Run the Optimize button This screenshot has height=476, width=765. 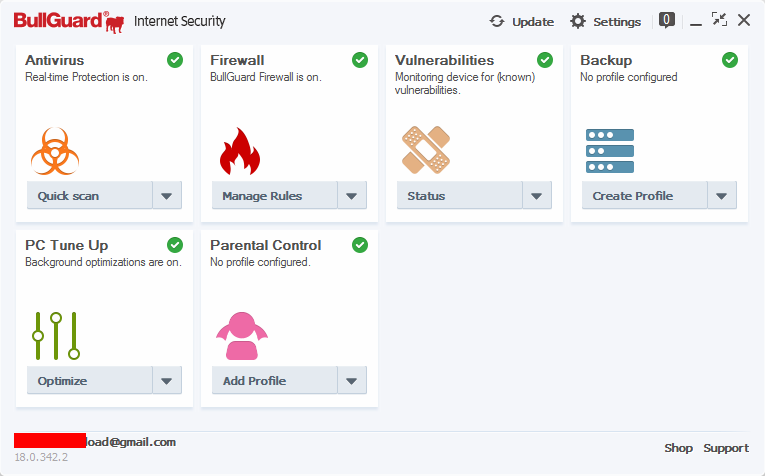(90, 380)
